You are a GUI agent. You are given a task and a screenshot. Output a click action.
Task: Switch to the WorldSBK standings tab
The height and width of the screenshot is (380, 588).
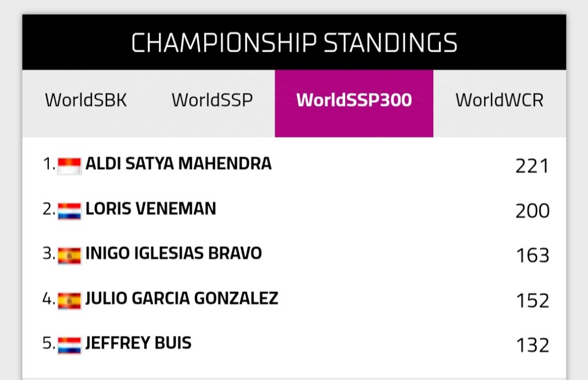click(x=86, y=101)
